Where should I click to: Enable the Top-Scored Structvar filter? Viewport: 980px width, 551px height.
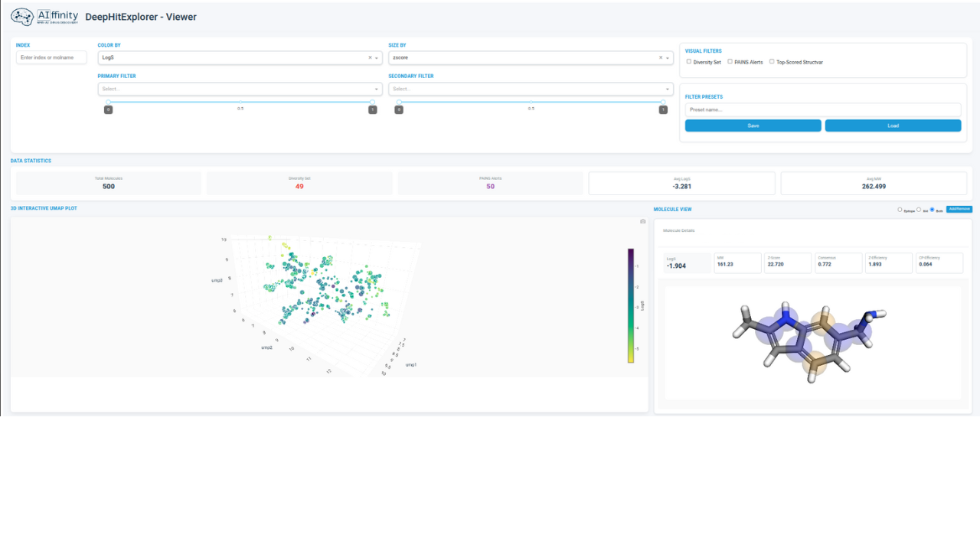click(x=772, y=62)
